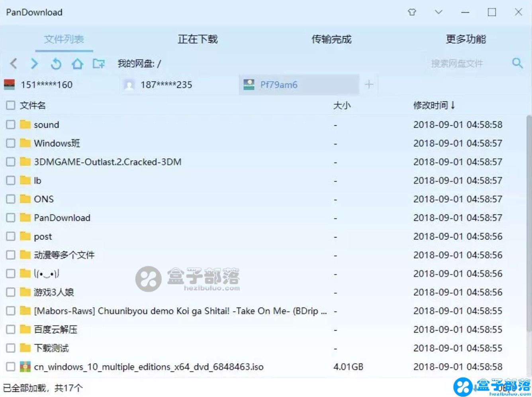The image size is (532, 397).
Task: Go to the home directory icon
Action: pos(77,64)
